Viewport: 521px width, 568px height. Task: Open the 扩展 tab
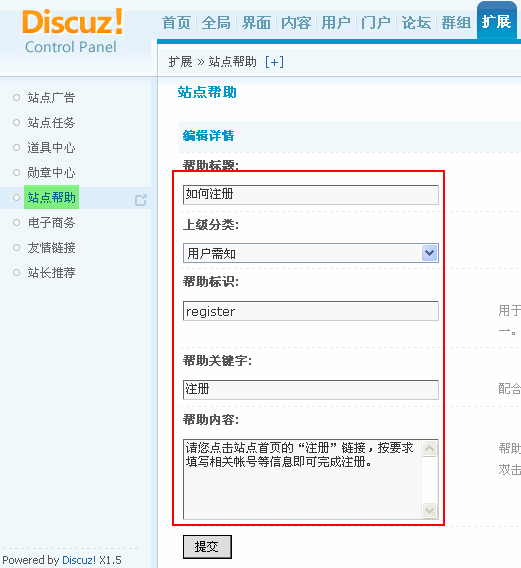pos(496,22)
